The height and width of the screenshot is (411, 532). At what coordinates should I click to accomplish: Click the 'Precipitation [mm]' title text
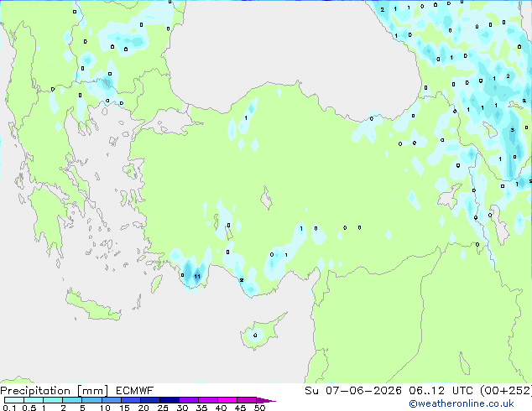(55, 391)
